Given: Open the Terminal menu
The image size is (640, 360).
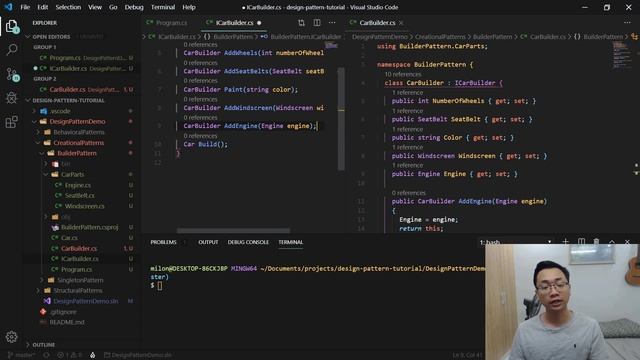Looking at the screenshot, I should click(x=163, y=7).
